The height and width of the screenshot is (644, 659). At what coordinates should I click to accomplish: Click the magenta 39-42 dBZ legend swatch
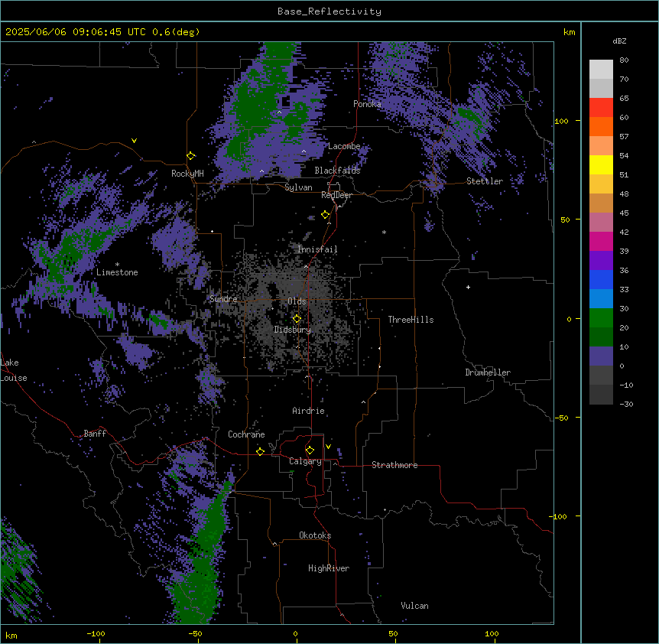(x=601, y=241)
